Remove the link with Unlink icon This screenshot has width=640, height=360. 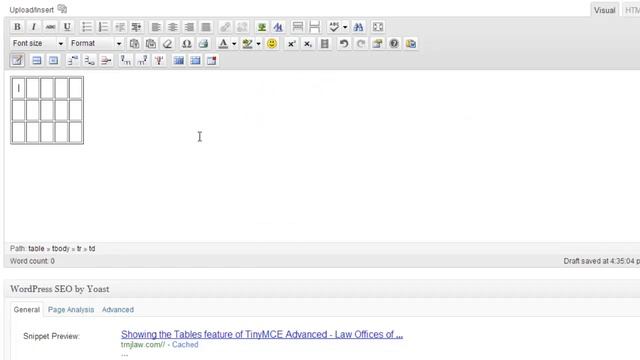coord(242,27)
